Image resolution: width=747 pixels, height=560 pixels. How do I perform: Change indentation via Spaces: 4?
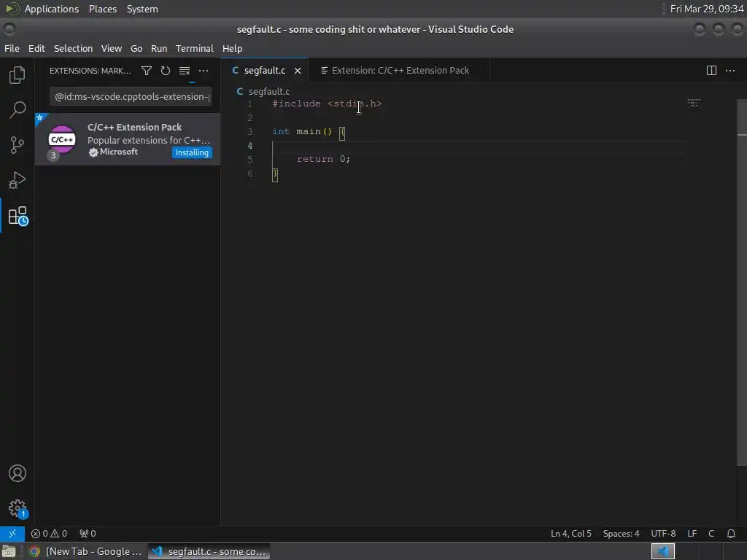[621, 533]
